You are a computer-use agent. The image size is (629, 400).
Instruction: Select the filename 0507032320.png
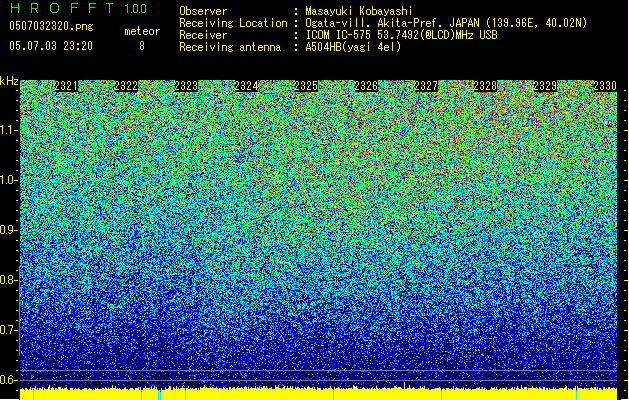[51, 26]
